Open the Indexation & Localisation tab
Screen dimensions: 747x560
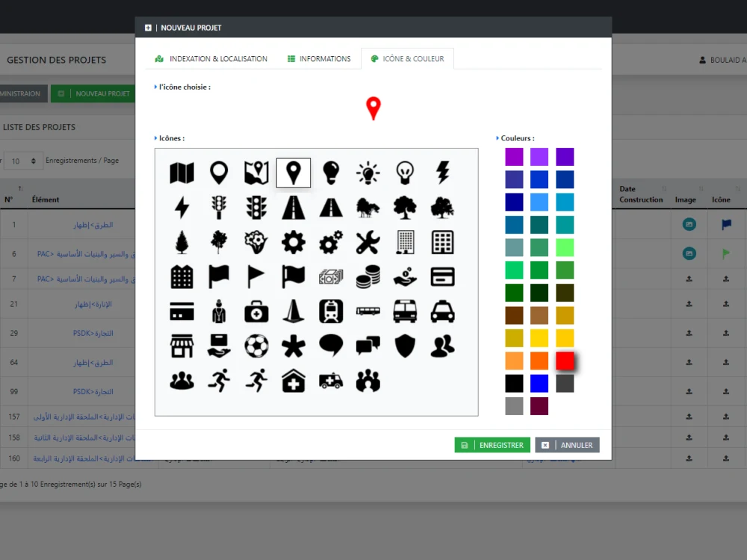(x=211, y=58)
